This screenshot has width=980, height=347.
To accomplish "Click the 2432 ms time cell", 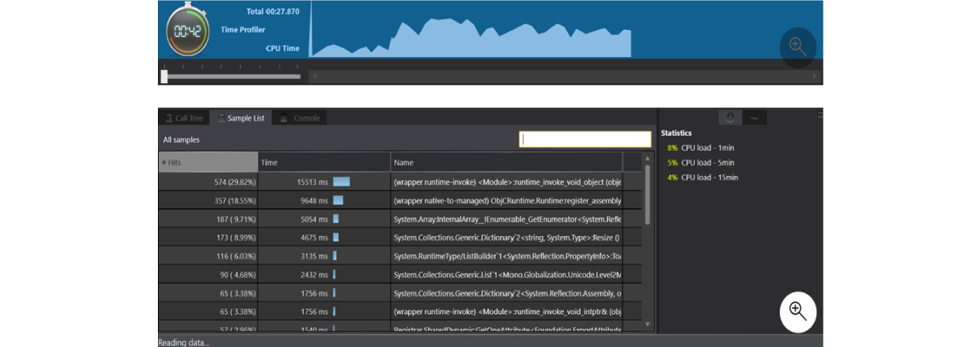I will pyautogui.click(x=324, y=274).
